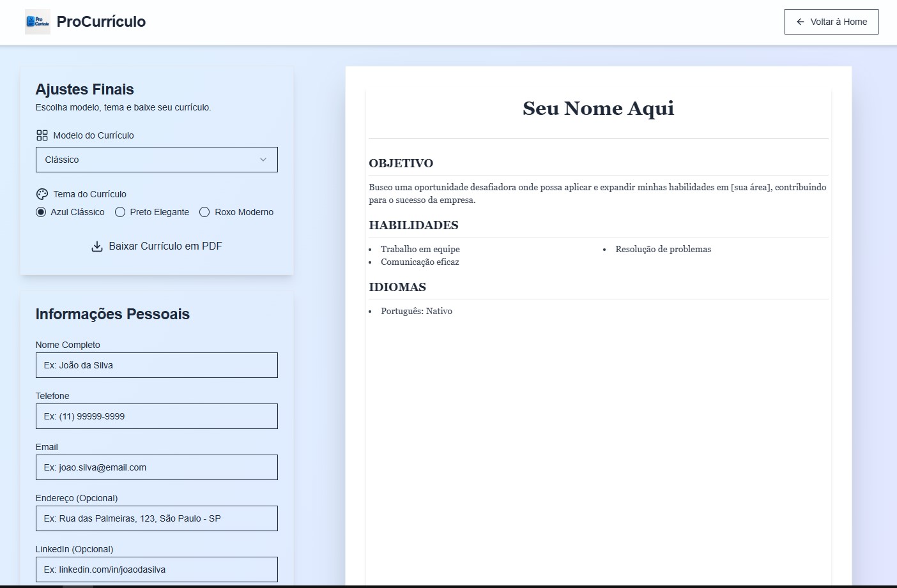The width and height of the screenshot is (897, 588).
Task: Click the grid icon beside Modelo do Currículo
Action: coord(42,135)
